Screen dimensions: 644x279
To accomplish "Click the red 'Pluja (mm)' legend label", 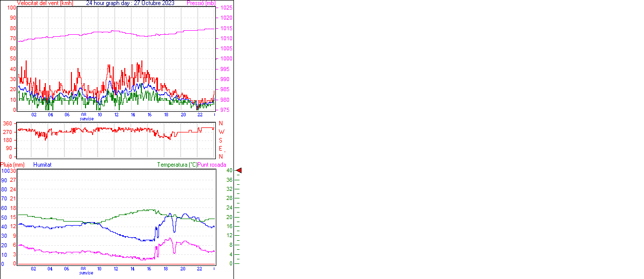I will [x=13, y=165].
